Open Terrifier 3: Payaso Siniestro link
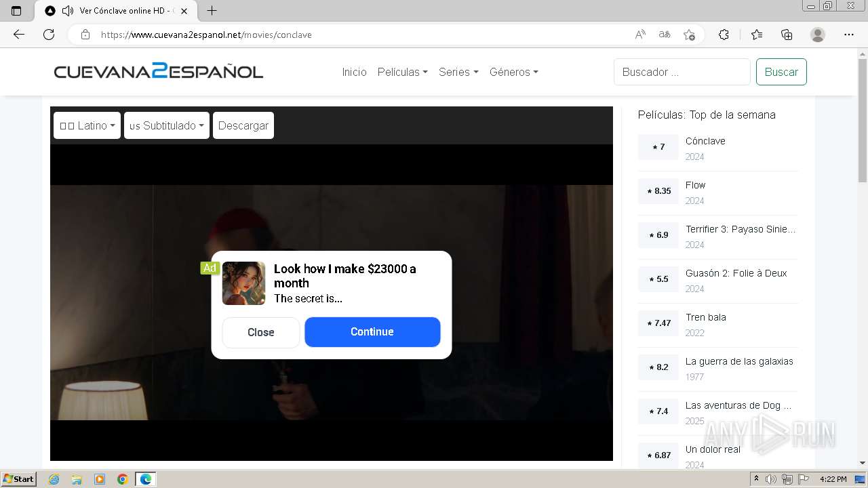The width and height of the screenshot is (868, 488). point(741,229)
